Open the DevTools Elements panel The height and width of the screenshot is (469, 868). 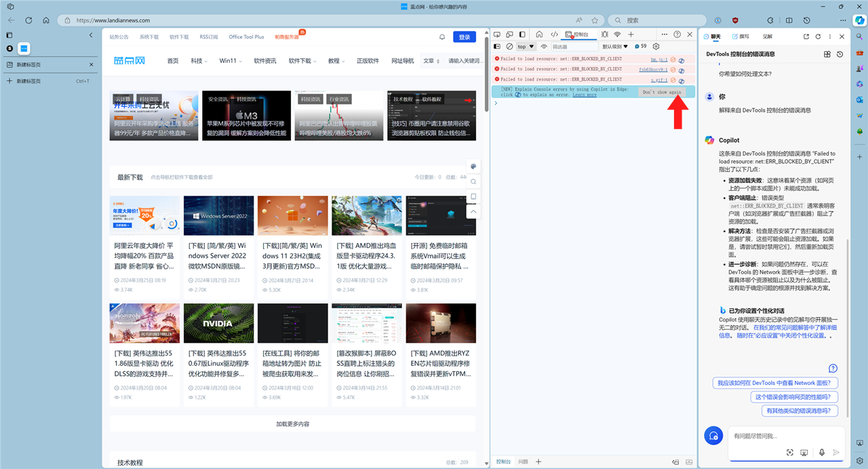[x=554, y=35]
